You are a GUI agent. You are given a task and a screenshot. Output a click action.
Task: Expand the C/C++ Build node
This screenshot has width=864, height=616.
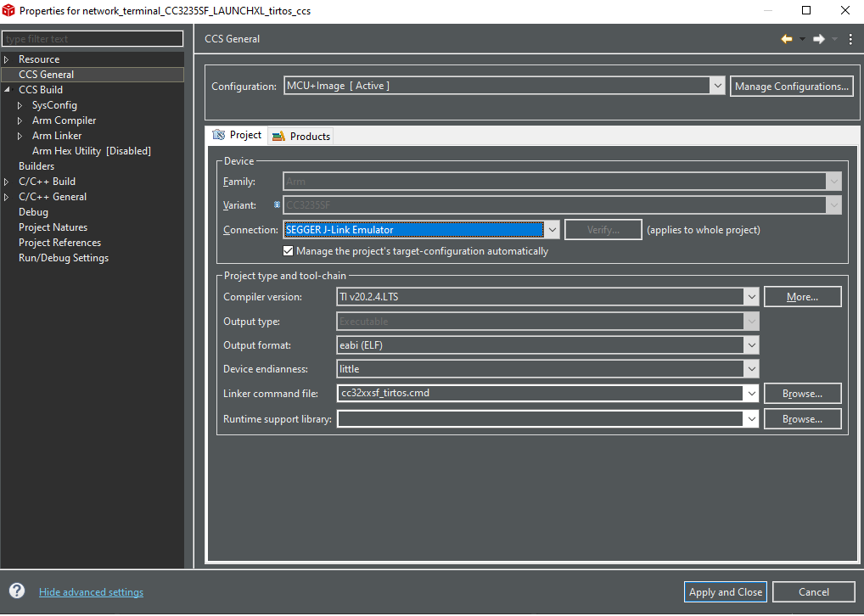pos(7,182)
